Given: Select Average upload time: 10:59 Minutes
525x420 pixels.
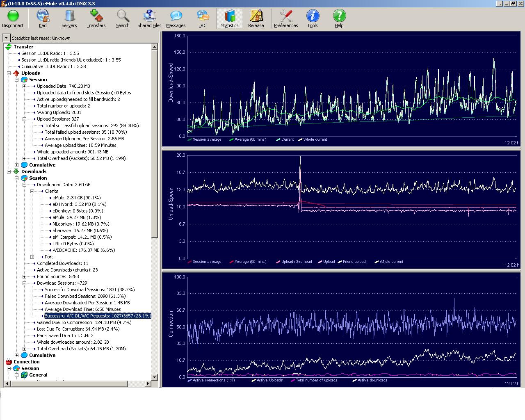Looking at the screenshot, I should pos(80,145).
